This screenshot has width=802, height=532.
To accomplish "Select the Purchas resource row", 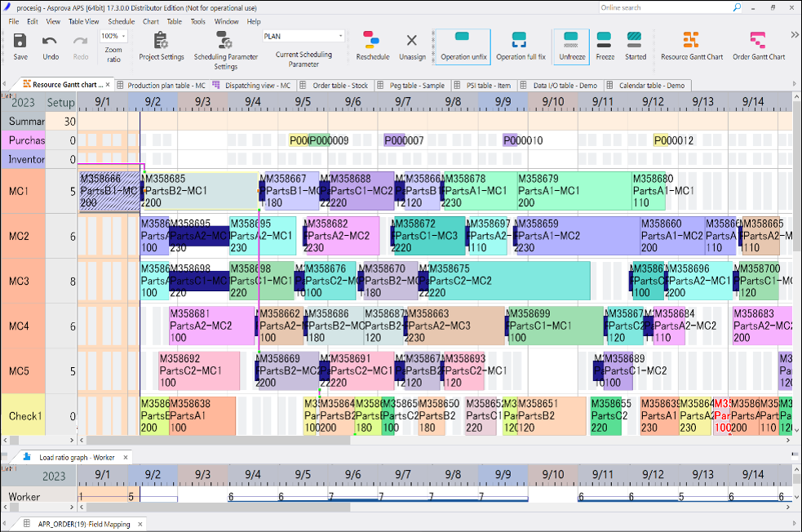I will pyautogui.click(x=23, y=140).
